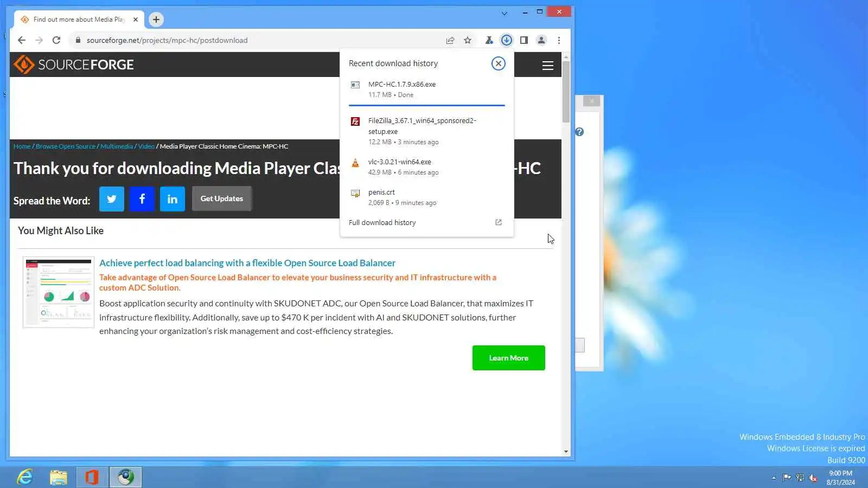Open the Chrome profile avatar

541,40
